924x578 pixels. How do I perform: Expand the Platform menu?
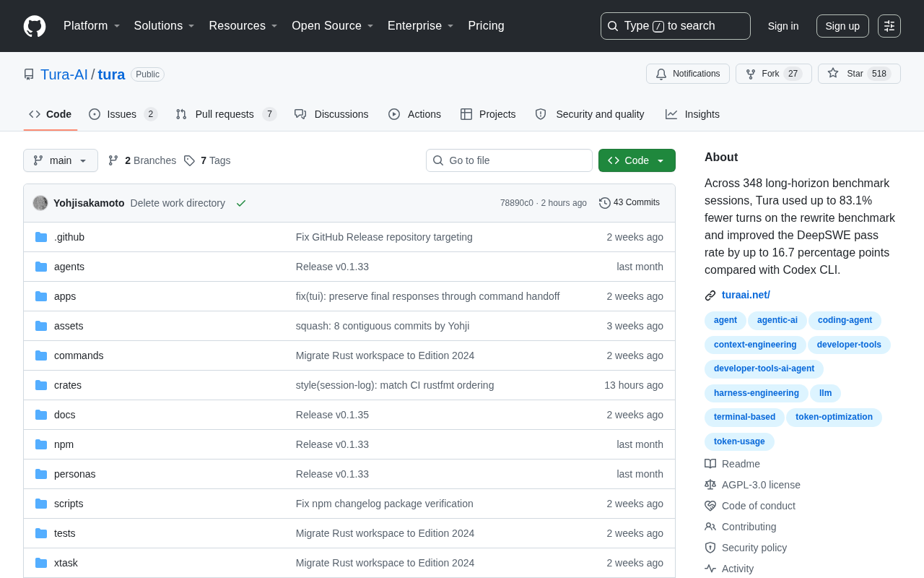point(92,26)
